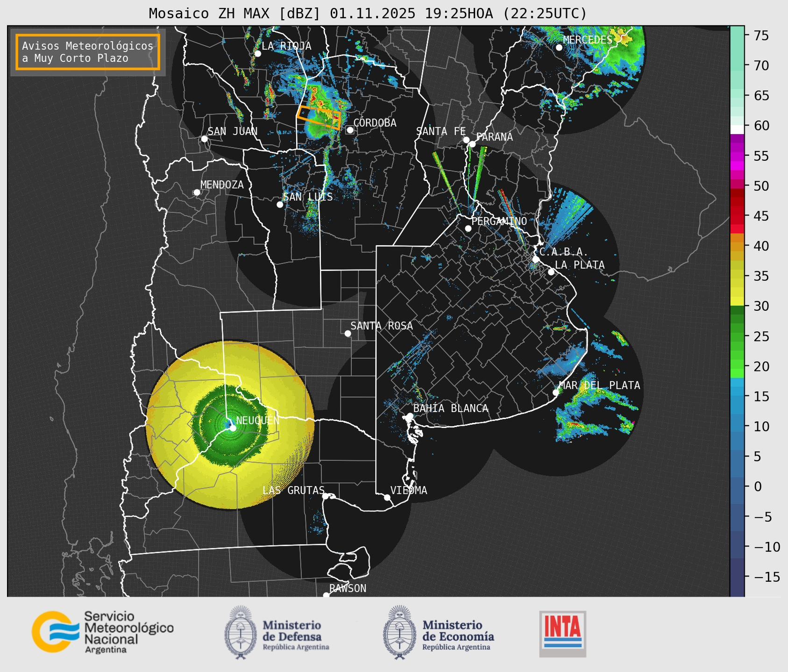Image resolution: width=788 pixels, height=672 pixels.
Task: Select the Mar del Plata city marker
Action: click(x=556, y=393)
